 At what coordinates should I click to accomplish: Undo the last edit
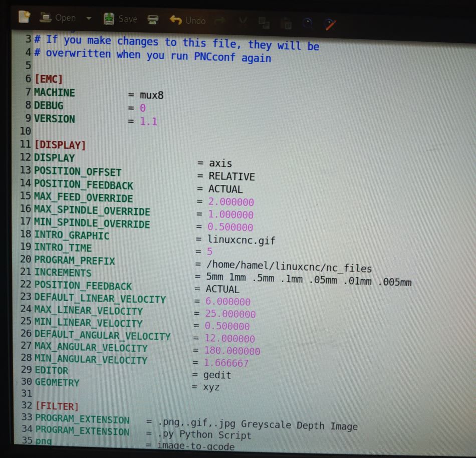click(187, 21)
